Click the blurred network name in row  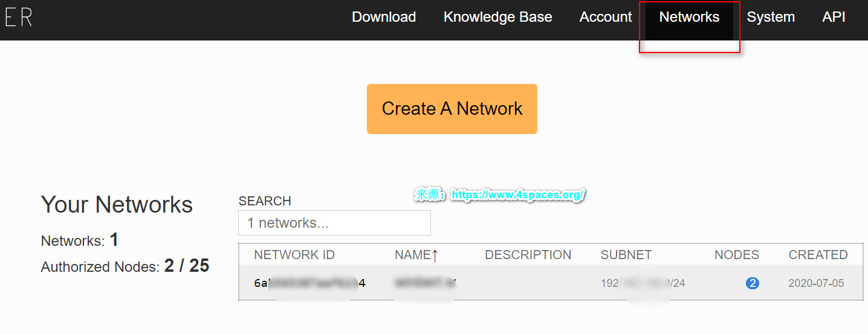[425, 283]
